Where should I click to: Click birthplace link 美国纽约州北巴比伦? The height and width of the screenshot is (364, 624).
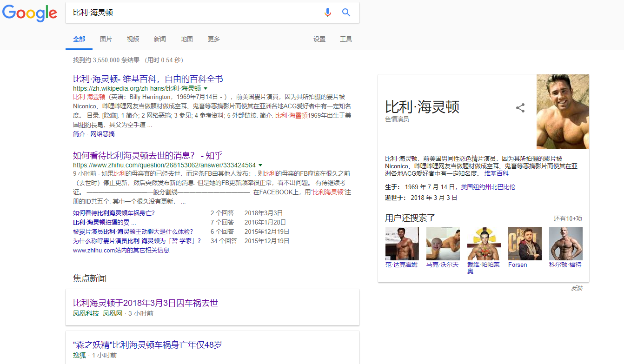coord(488,187)
